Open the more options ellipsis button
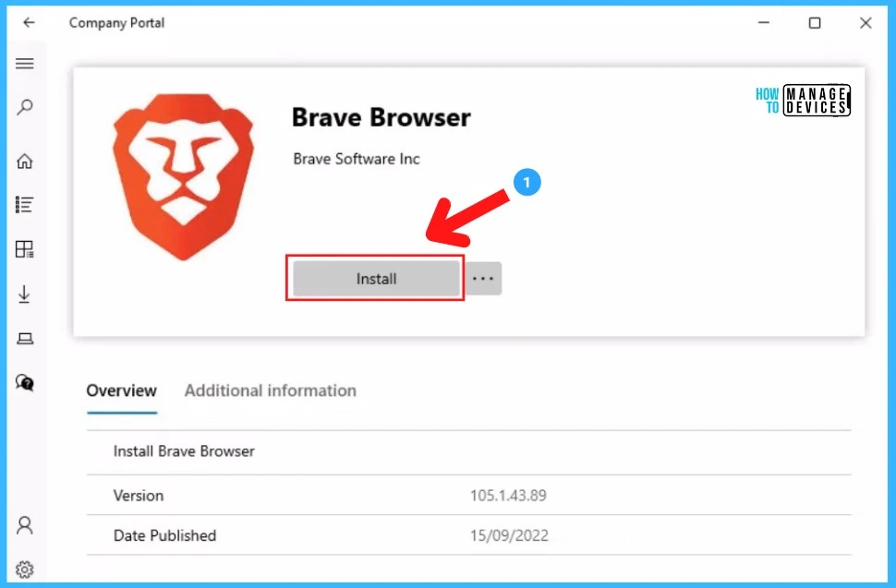Screen dimensions: 896x588 [x=483, y=279]
